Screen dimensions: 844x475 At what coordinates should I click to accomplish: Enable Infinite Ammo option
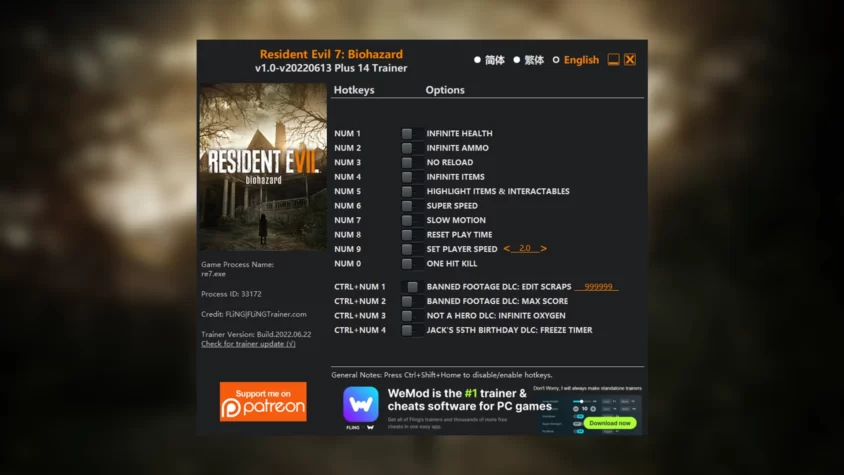point(407,148)
